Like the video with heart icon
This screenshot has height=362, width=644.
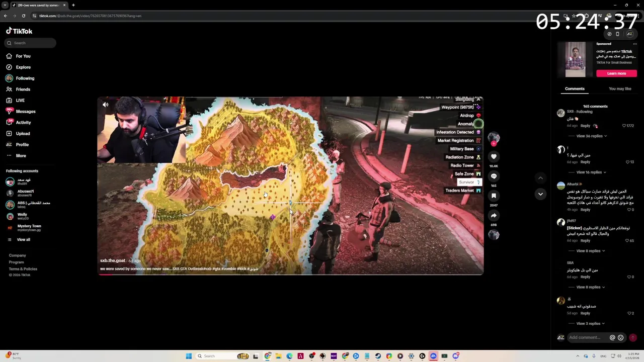pos(494,157)
